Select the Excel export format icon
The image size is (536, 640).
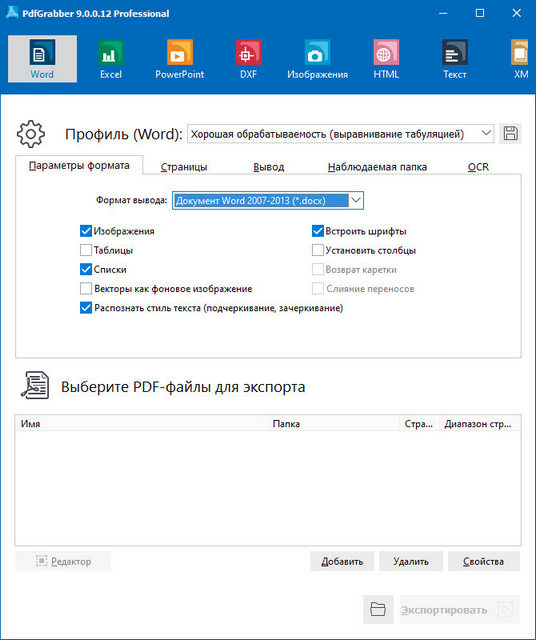[111, 59]
